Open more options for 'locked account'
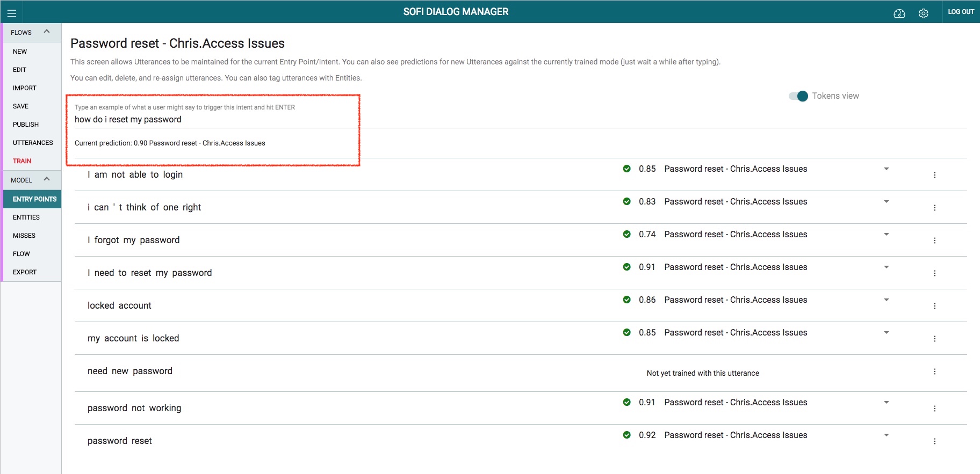 coord(935,306)
